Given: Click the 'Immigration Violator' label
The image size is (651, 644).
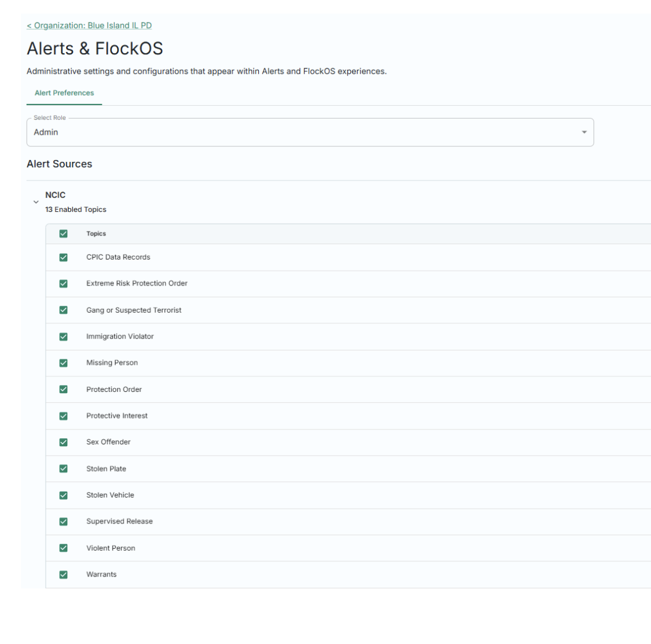Looking at the screenshot, I should 120,337.
